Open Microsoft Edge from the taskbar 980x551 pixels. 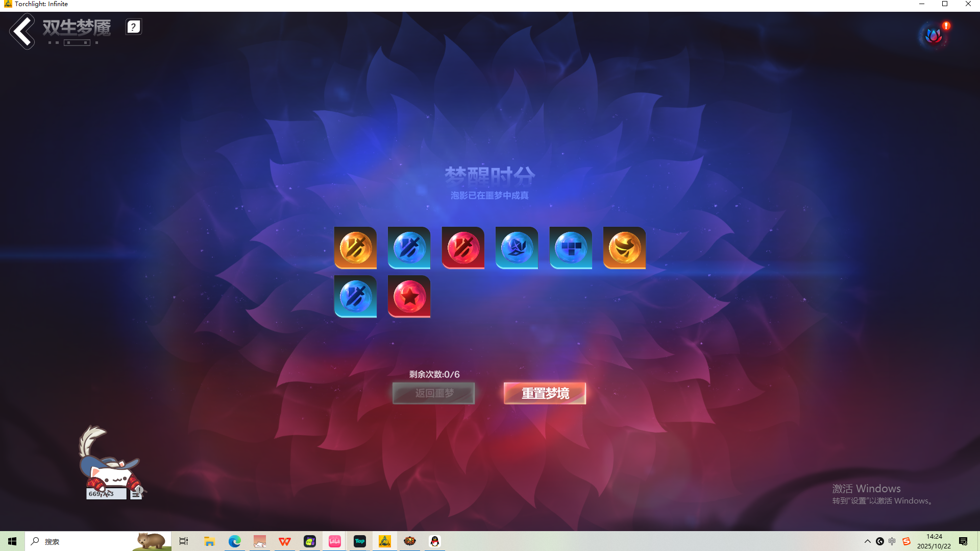pyautogui.click(x=234, y=541)
